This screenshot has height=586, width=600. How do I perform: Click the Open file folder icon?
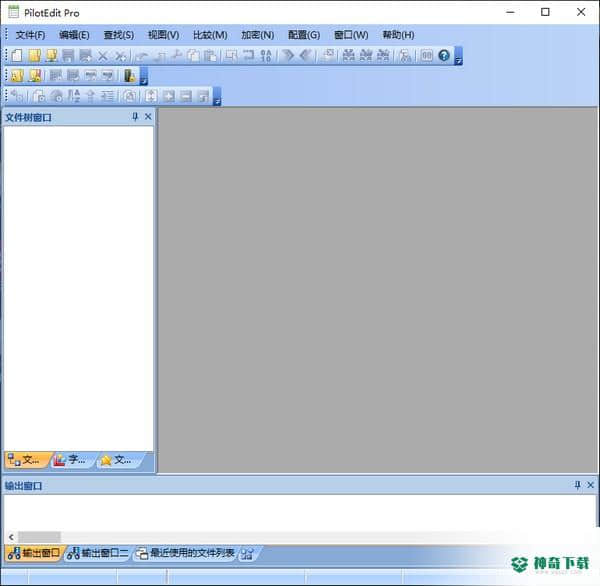34,56
